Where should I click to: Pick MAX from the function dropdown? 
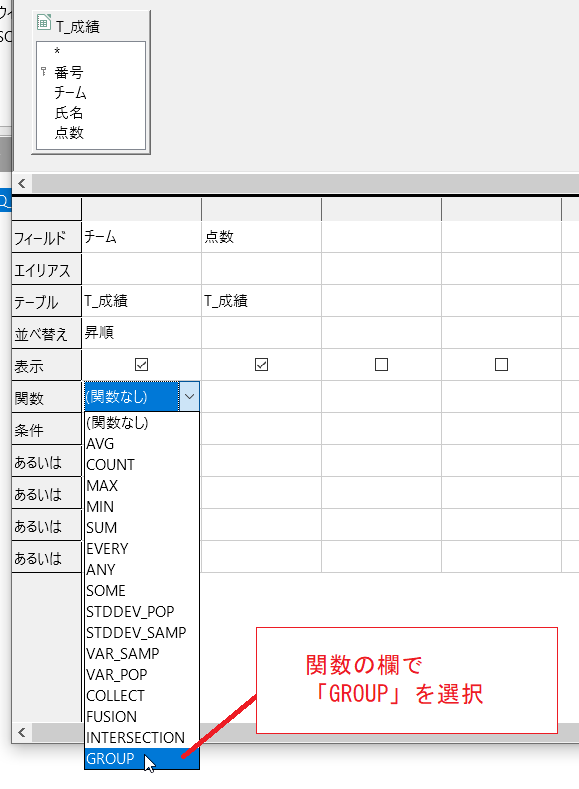(141, 486)
